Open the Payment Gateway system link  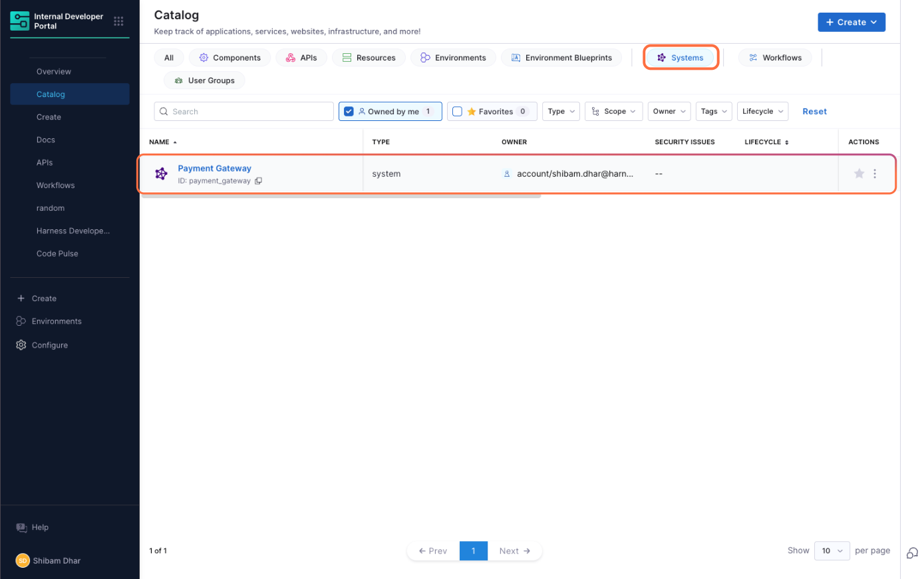pyautogui.click(x=214, y=168)
